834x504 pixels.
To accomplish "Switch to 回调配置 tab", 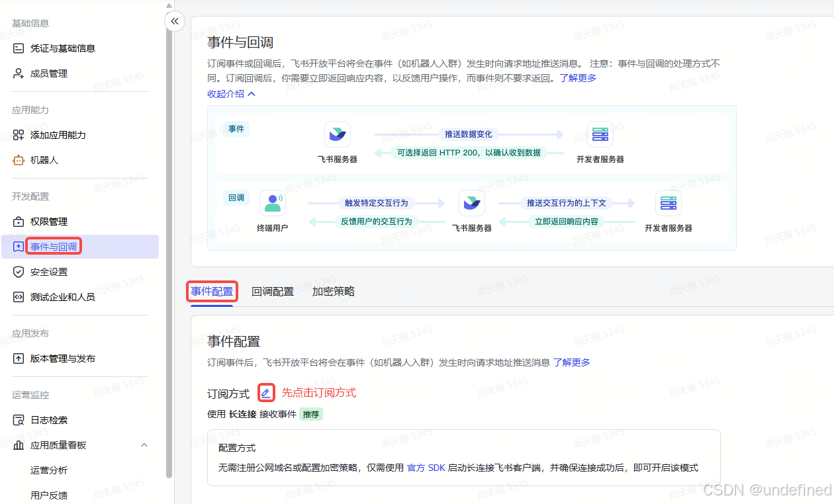I will (273, 292).
